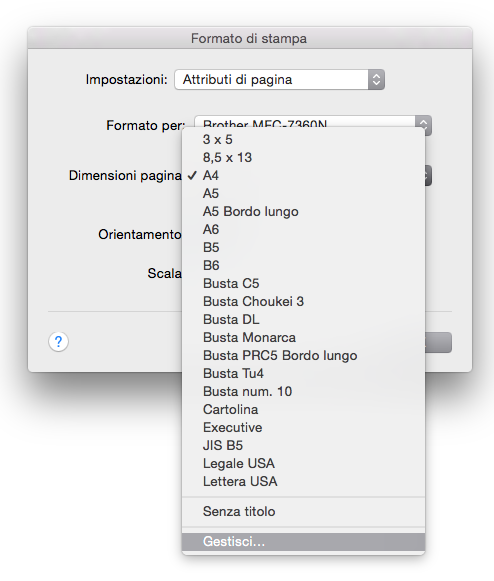Viewport: 494px width, 581px height.
Task: Select the Senza titolo custom size
Action: pyautogui.click(x=303, y=511)
